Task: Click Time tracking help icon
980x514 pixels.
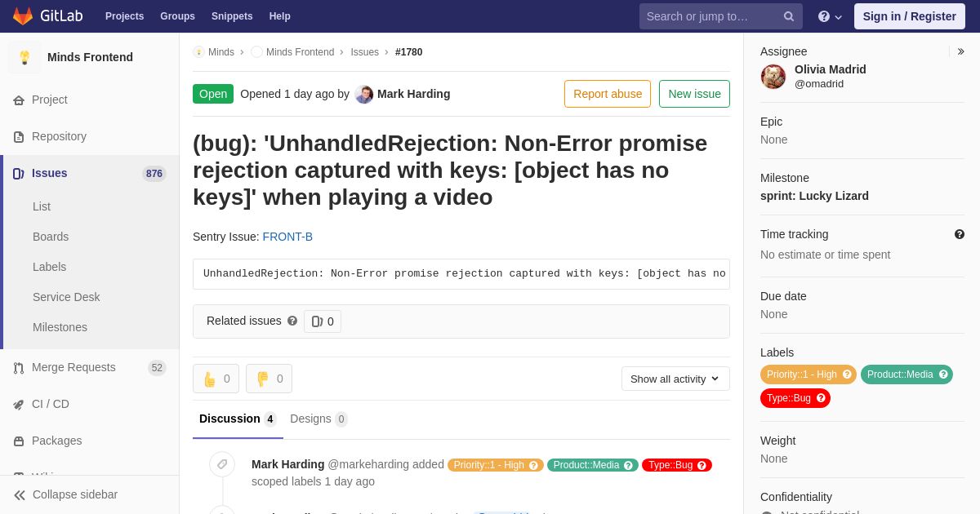Action: (960, 234)
